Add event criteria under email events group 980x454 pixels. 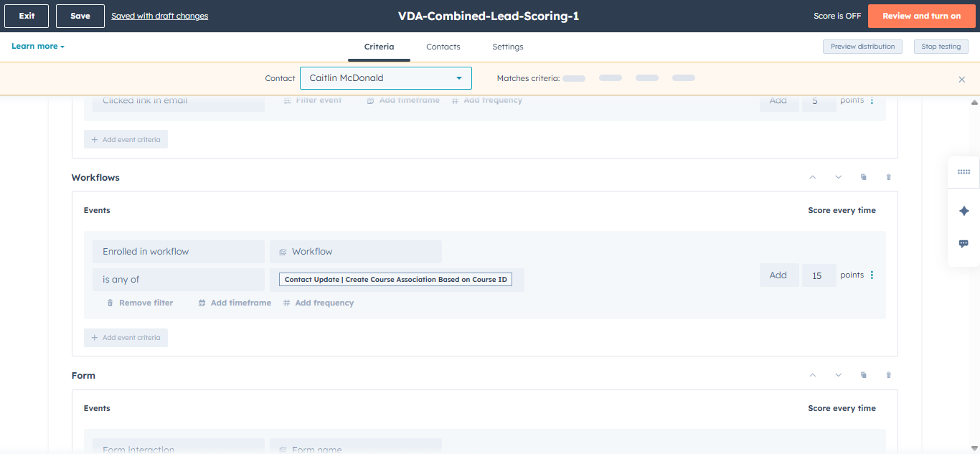[126, 139]
